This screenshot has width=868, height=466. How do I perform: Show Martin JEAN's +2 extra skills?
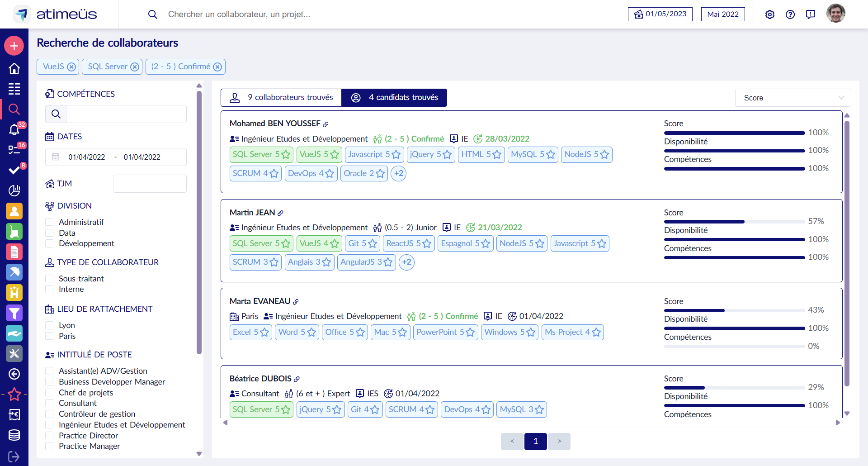pyautogui.click(x=406, y=262)
